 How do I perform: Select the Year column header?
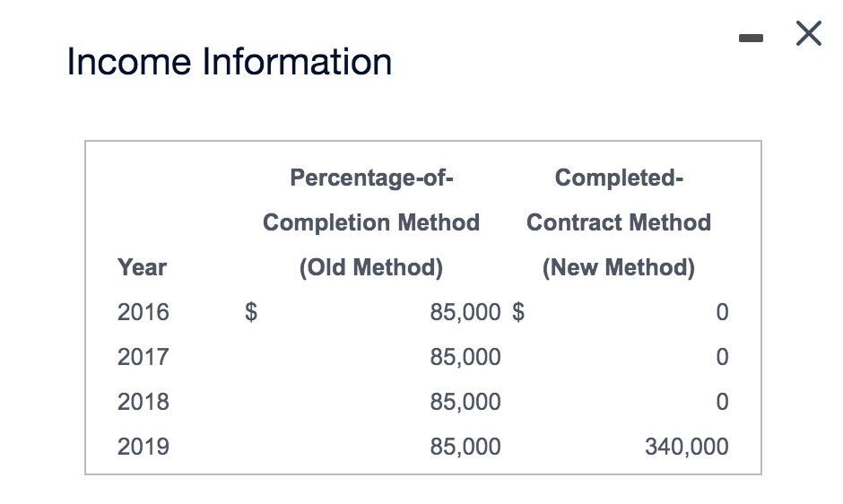142,267
